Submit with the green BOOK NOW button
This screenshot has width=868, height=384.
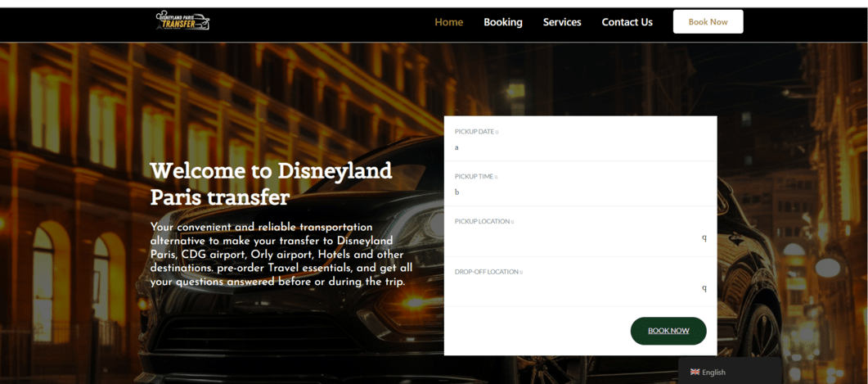click(668, 331)
